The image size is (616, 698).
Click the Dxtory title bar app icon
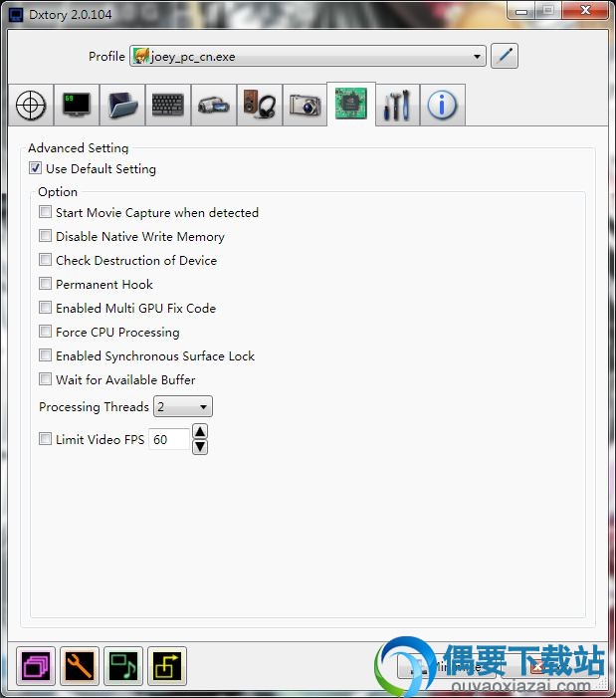coord(16,15)
